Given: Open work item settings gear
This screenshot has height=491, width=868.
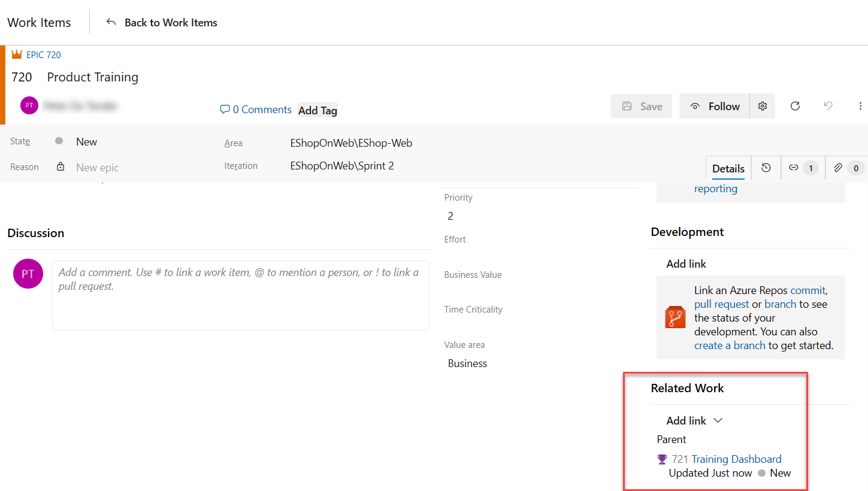Looking at the screenshot, I should point(763,106).
